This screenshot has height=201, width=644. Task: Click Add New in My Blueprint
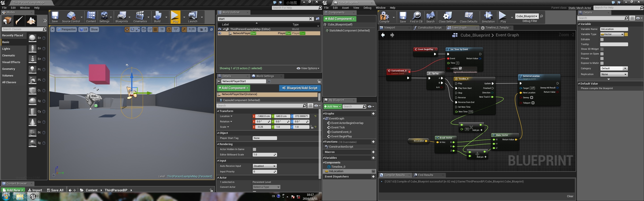333,107
